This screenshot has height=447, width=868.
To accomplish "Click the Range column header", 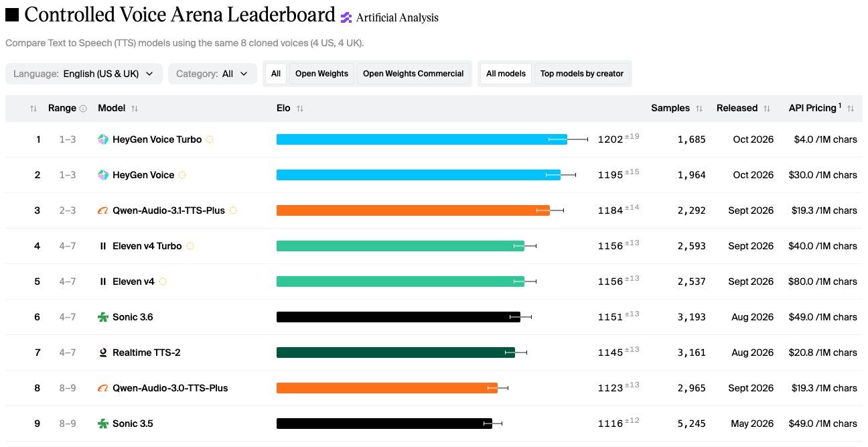I will click(62, 109).
